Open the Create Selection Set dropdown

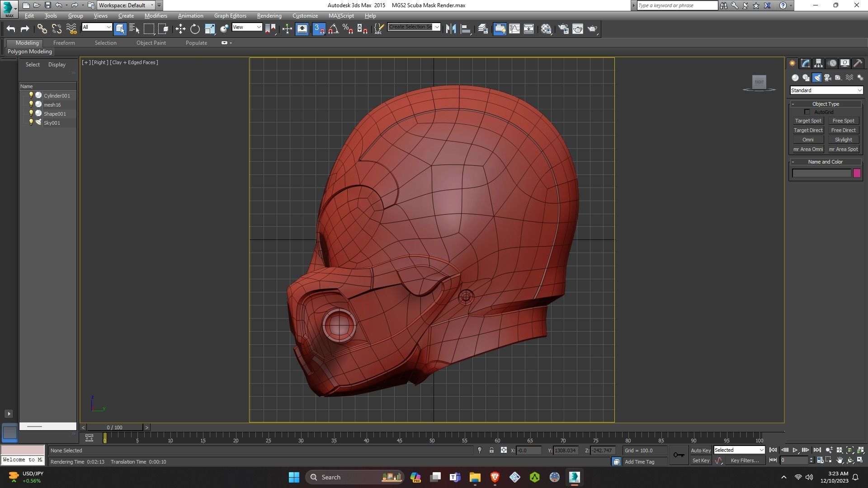414,27
